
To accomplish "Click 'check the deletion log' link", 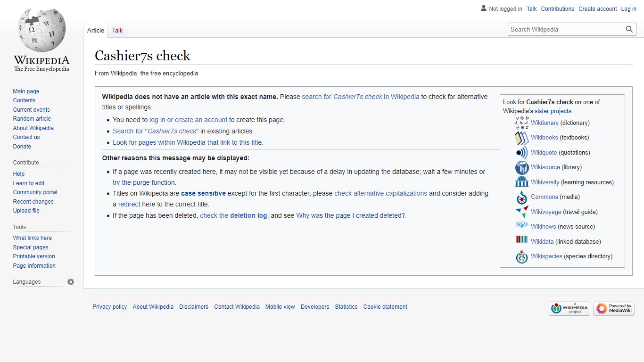I will [x=233, y=215].
